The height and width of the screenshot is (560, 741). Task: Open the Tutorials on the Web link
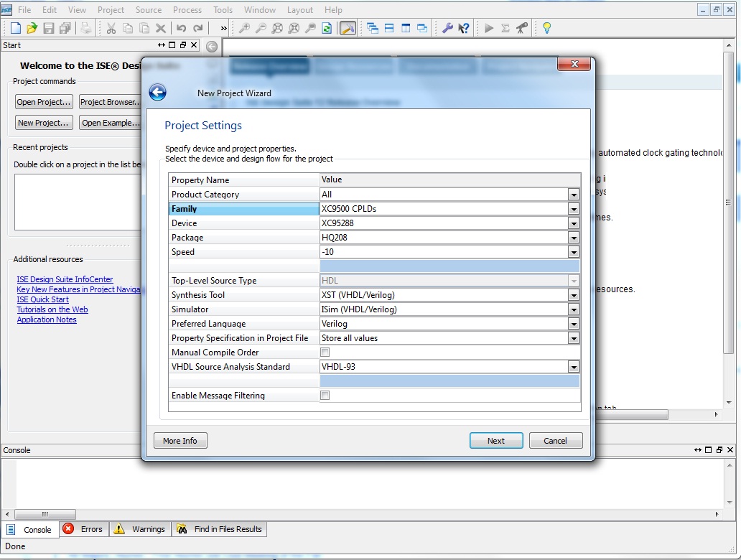(x=52, y=309)
